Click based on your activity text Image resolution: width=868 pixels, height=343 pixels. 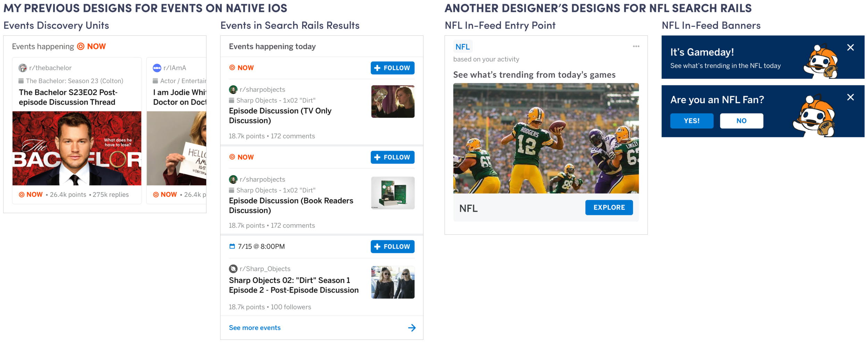click(x=486, y=59)
